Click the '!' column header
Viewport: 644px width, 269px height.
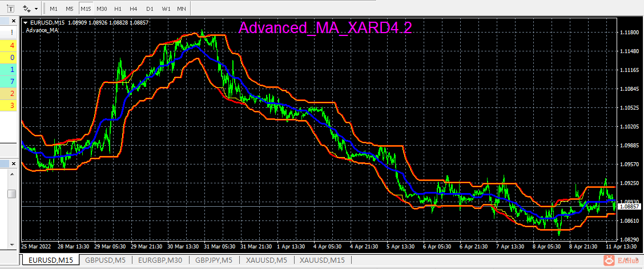pos(12,32)
